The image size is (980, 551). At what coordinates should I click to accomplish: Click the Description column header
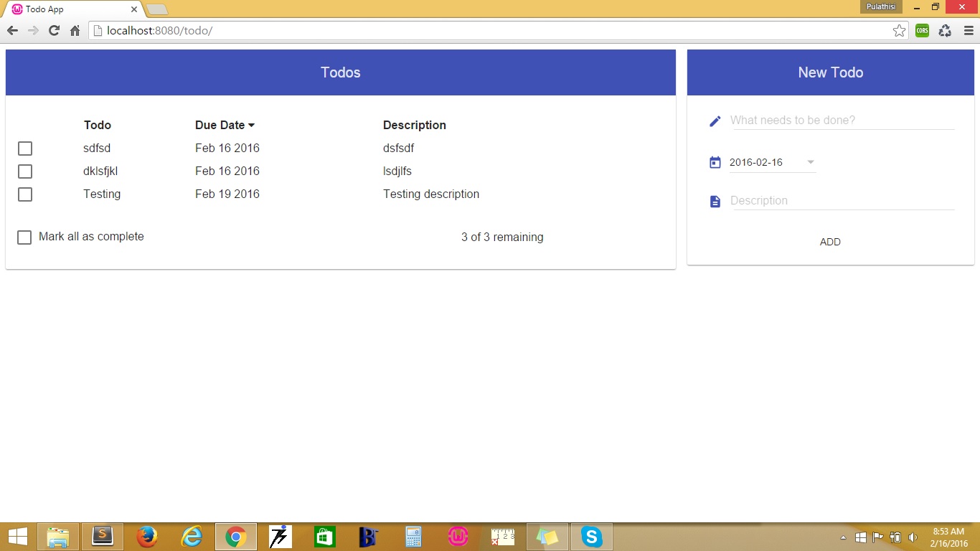[x=415, y=125]
